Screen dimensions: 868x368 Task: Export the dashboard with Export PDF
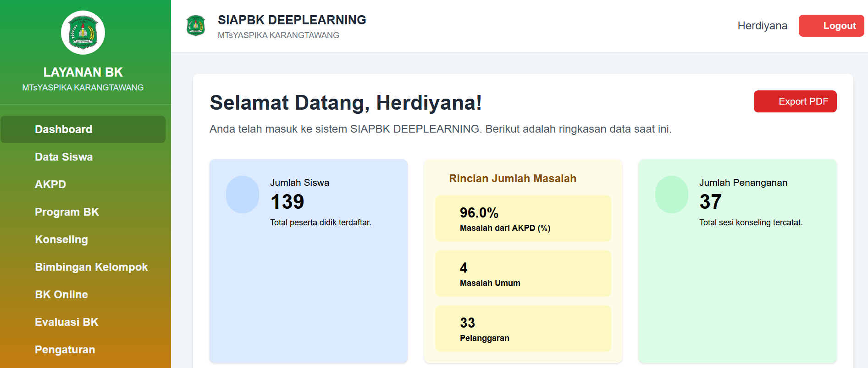click(795, 101)
